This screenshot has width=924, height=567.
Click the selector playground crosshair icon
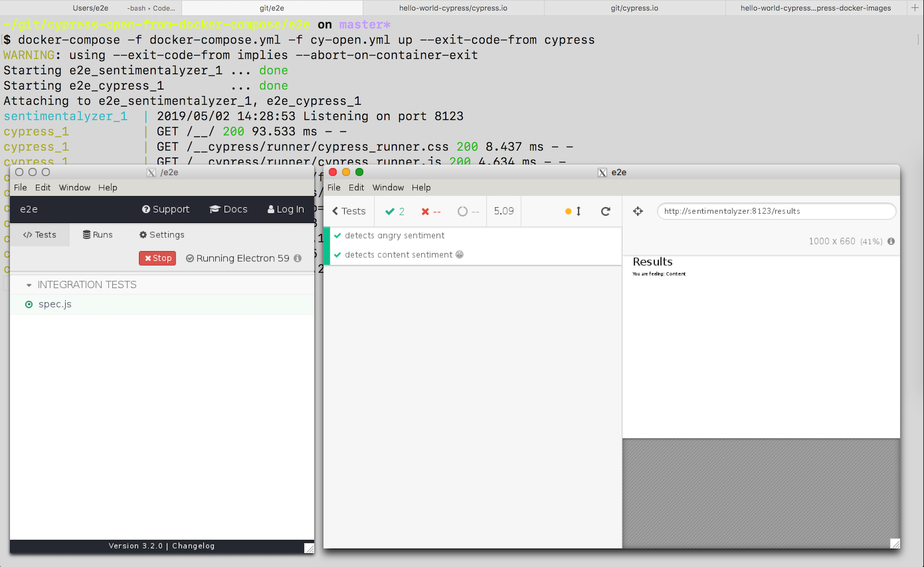(x=638, y=211)
